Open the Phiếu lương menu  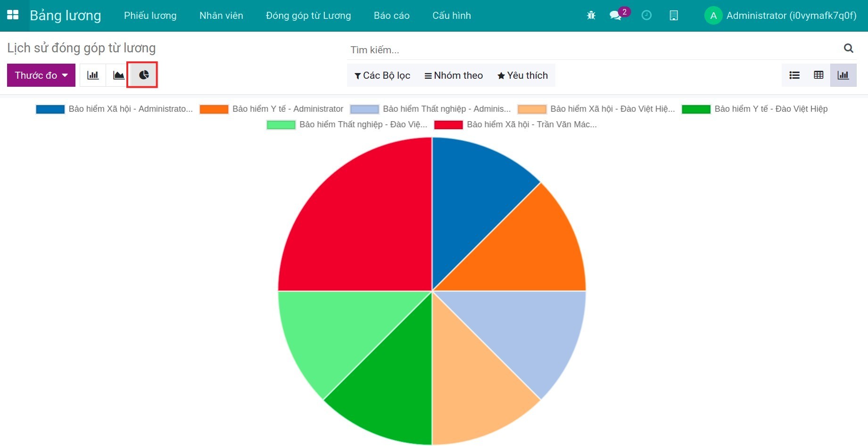150,16
